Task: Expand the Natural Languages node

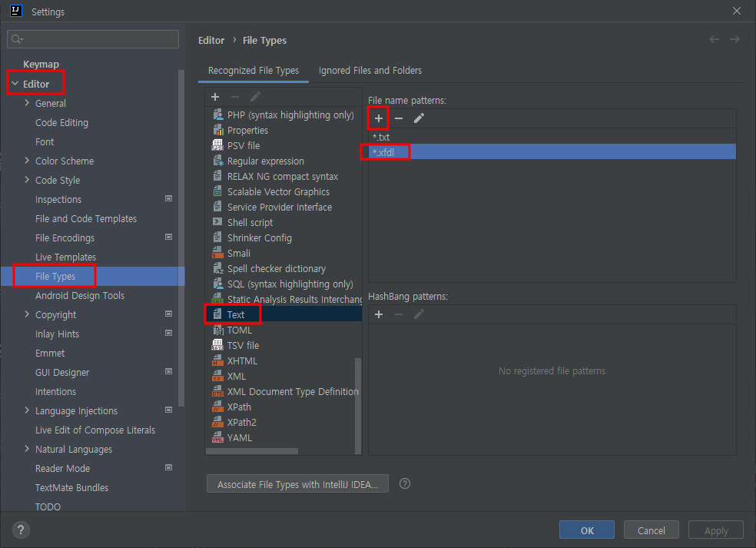Action: (27, 449)
